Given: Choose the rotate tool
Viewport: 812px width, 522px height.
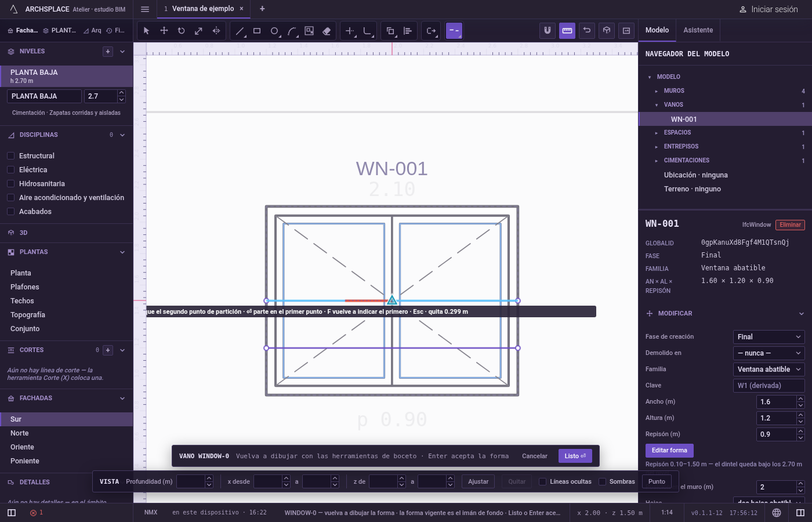Looking at the screenshot, I should pos(182,31).
